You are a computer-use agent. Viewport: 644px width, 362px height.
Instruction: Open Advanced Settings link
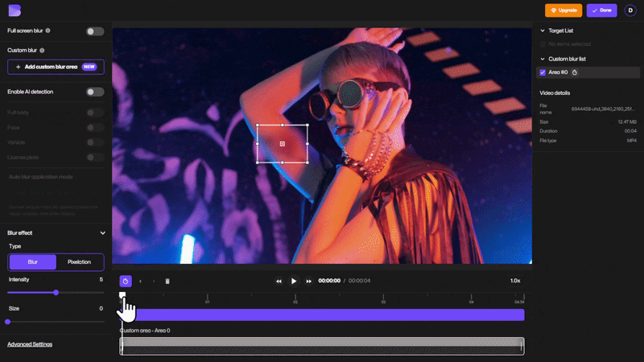(x=30, y=344)
